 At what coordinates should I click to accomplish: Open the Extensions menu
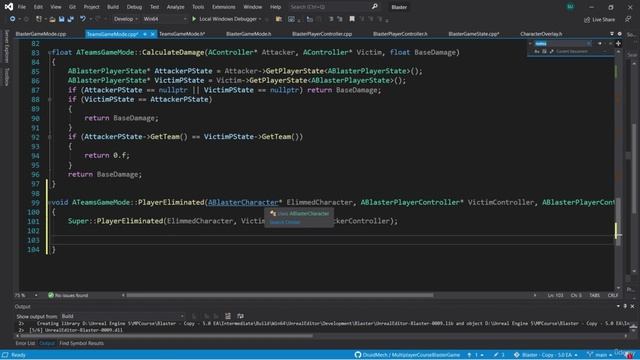pyautogui.click(x=224, y=7)
